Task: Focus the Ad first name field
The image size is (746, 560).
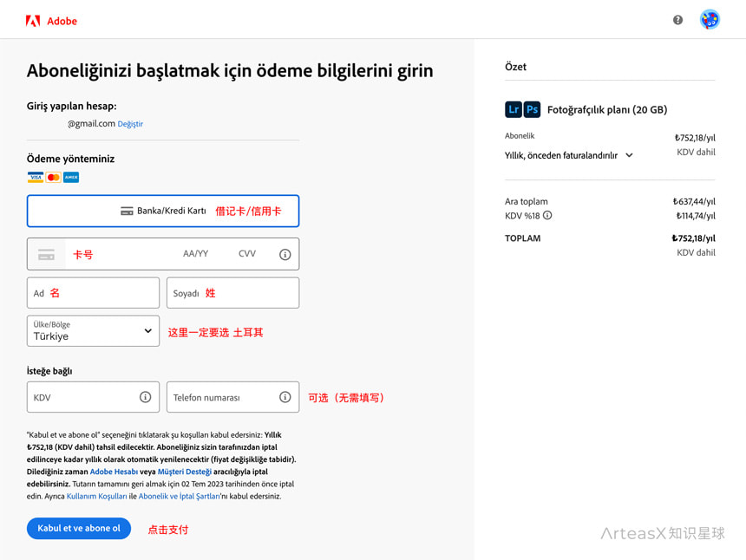Action: click(94, 293)
